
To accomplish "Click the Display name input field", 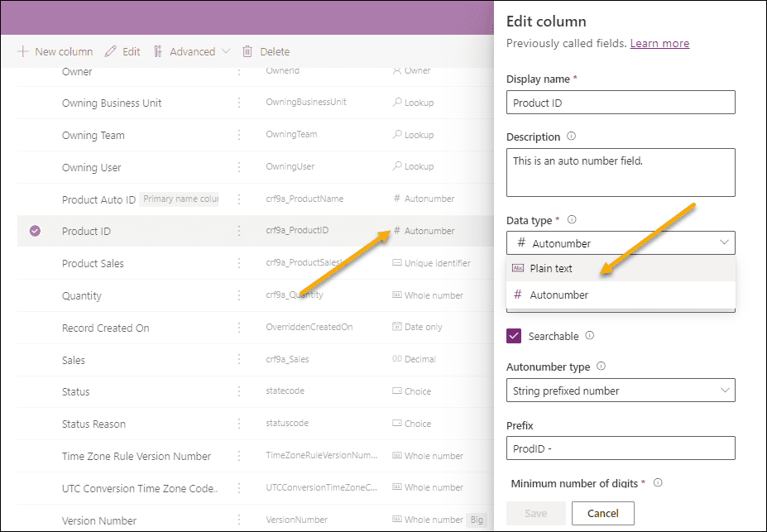I will [x=621, y=103].
